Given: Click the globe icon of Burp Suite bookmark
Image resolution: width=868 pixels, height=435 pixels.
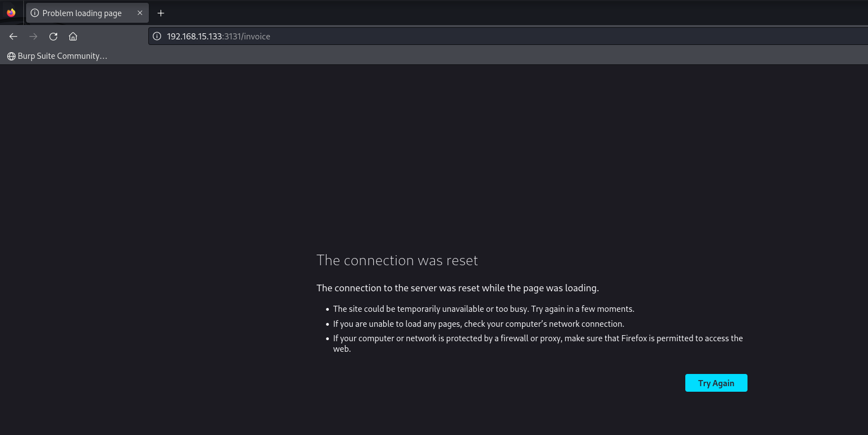Looking at the screenshot, I should 11,56.
